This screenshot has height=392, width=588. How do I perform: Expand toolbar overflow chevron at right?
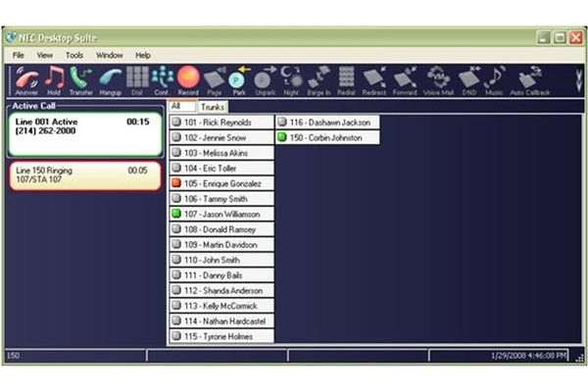(x=579, y=80)
